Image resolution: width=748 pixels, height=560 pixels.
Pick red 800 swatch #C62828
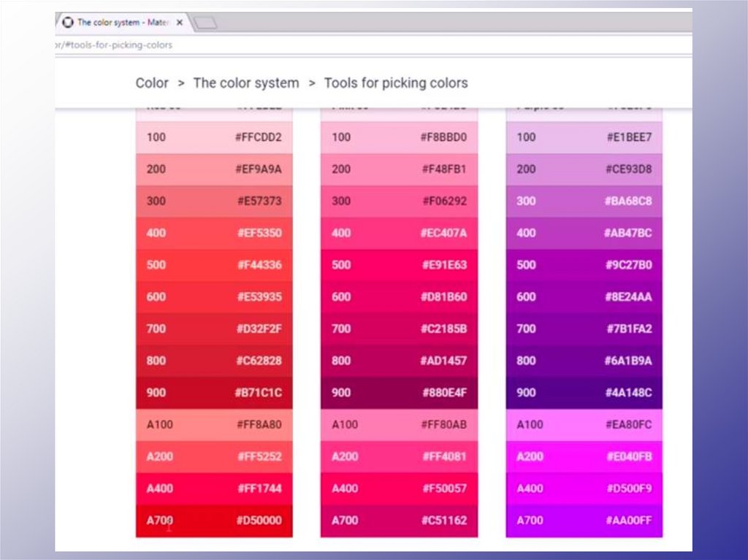tap(214, 361)
